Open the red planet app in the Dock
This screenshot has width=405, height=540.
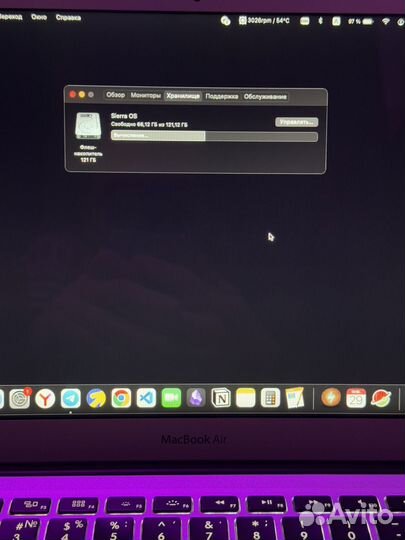[x=381, y=398]
